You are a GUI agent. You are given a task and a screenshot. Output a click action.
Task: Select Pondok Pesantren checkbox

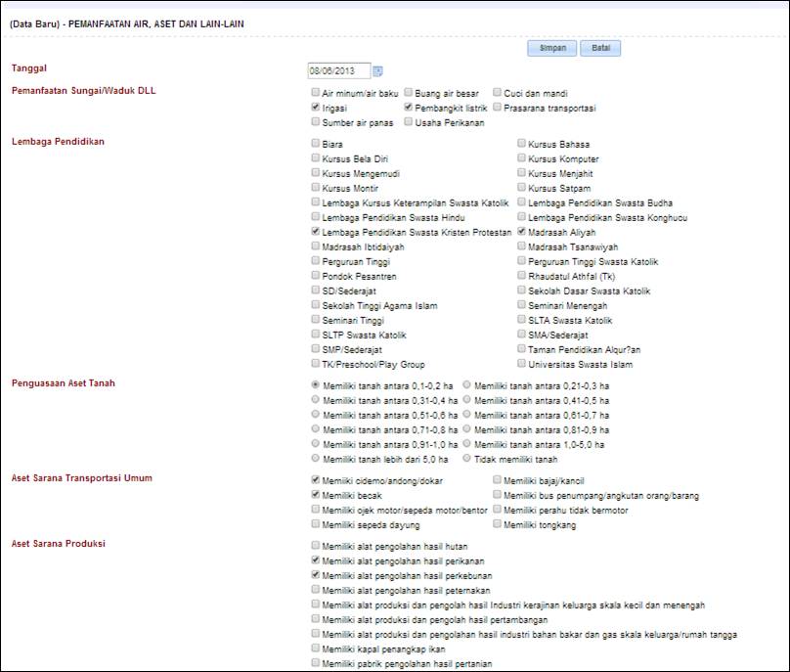tap(316, 274)
